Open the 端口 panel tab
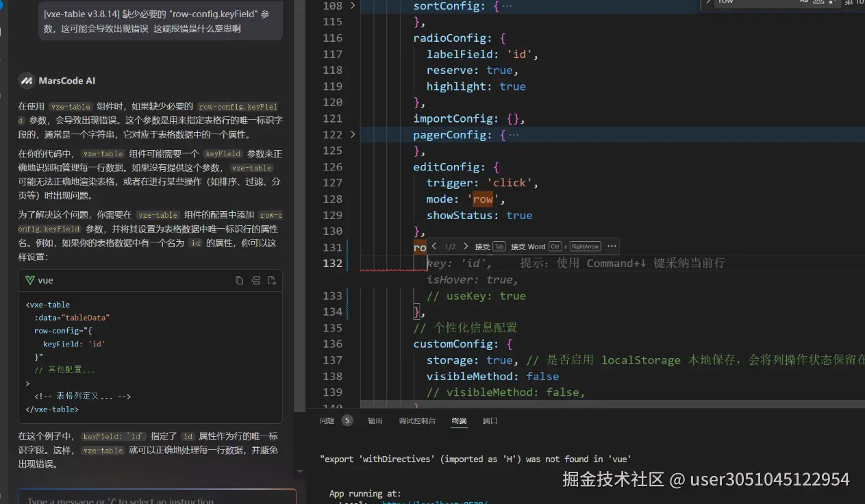Image resolution: width=865 pixels, height=504 pixels. [x=490, y=420]
